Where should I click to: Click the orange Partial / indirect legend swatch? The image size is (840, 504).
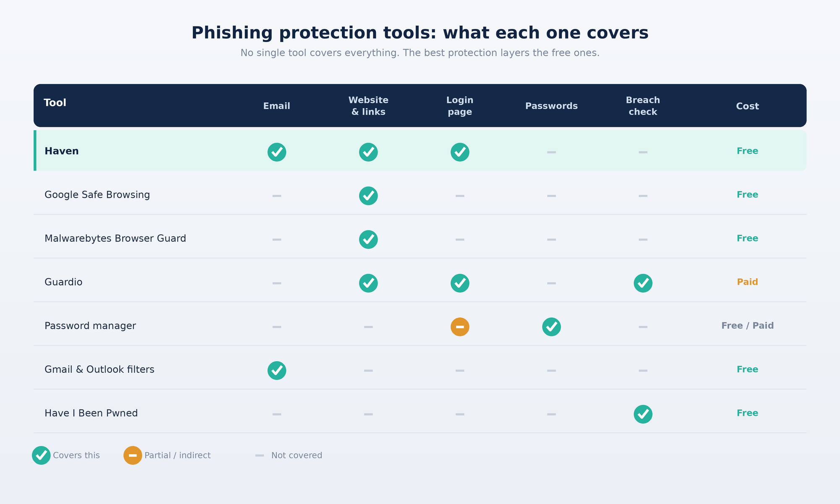click(x=133, y=455)
